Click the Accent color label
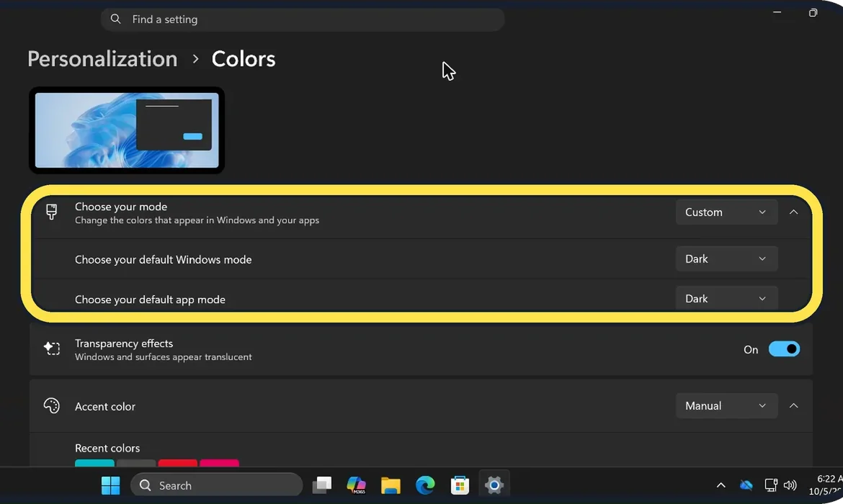Screen dimensions: 843x504 (105, 406)
